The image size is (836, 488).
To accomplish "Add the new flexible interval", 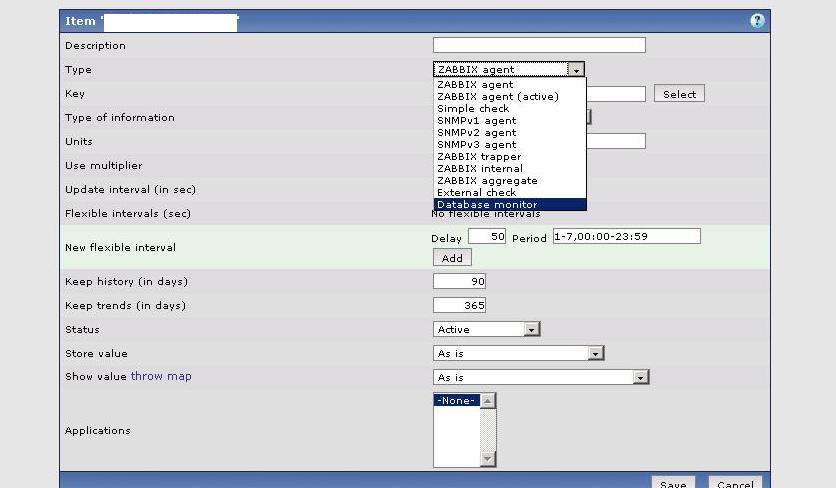I will coord(452,258).
